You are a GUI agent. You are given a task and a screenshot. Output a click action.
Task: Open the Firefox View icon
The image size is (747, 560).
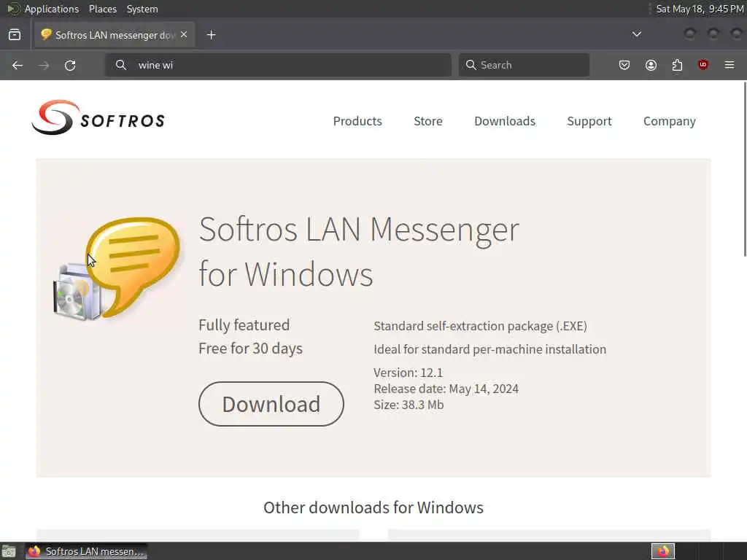pyautogui.click(x=15, y=35)
